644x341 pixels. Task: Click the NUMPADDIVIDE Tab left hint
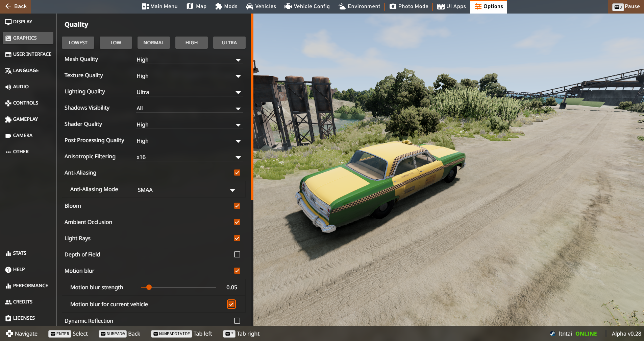click(x=181, y=334)
